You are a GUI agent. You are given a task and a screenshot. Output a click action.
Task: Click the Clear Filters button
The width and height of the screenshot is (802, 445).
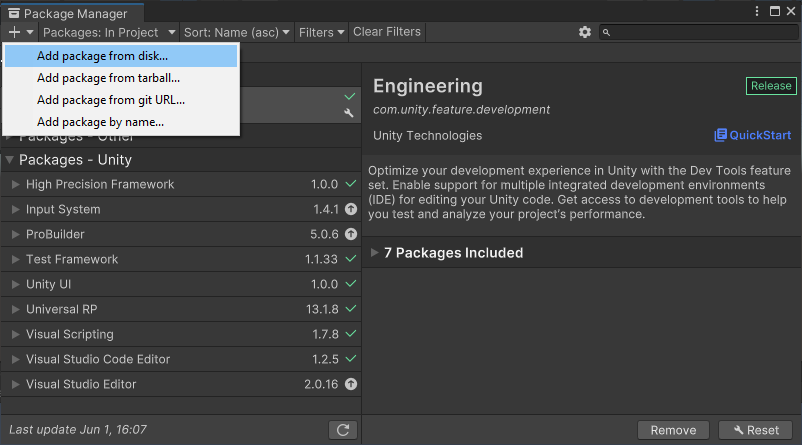click(x=387, y=32)
